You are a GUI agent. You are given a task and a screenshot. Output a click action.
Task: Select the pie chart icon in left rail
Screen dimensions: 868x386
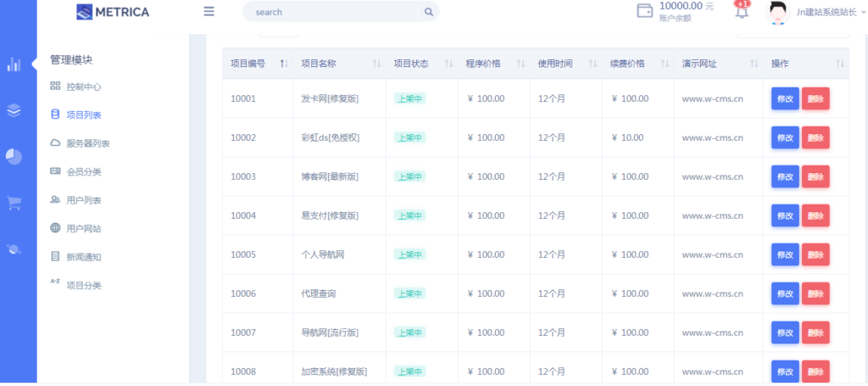tap(14, 157)
